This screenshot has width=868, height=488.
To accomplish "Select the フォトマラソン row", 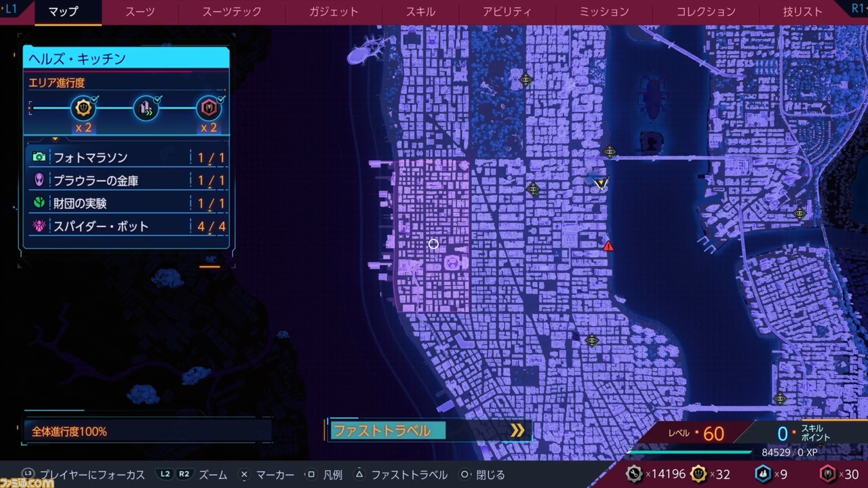I will [x=127, y=157].
